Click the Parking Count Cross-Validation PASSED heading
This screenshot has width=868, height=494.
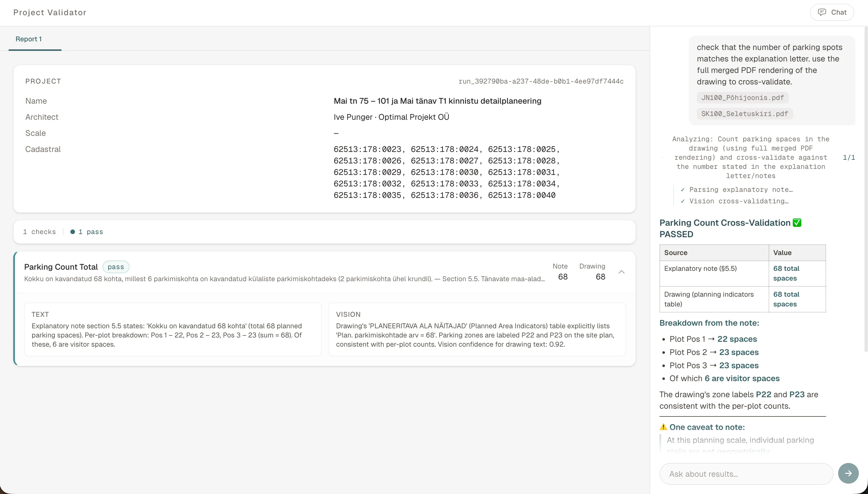[x=730, y=228]
